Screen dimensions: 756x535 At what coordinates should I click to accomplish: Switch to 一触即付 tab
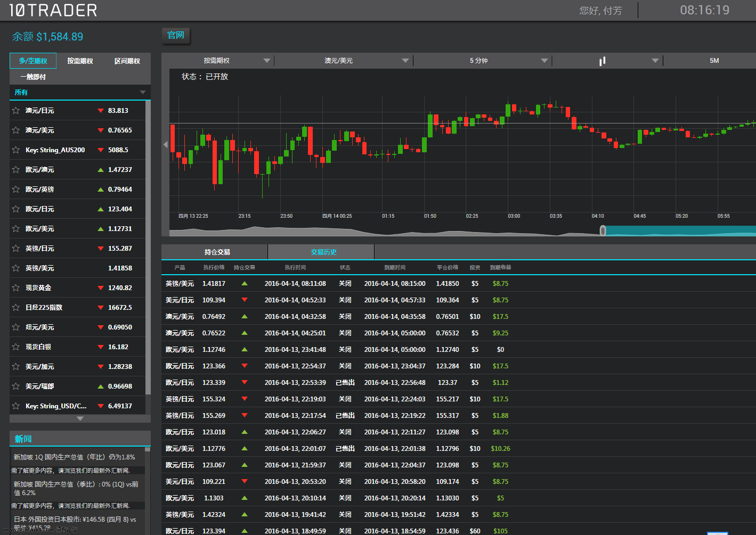[33, 77]
